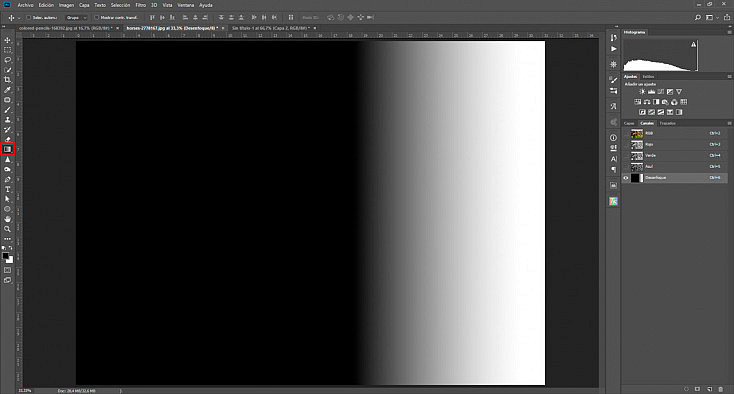Open the Info panel icon
The width and height of the screenshot is (734, 394).
(x=614, y=138)
